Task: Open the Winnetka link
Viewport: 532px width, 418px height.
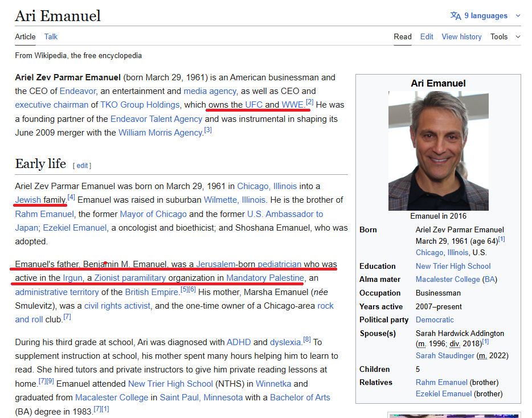Action: (273, 384)
